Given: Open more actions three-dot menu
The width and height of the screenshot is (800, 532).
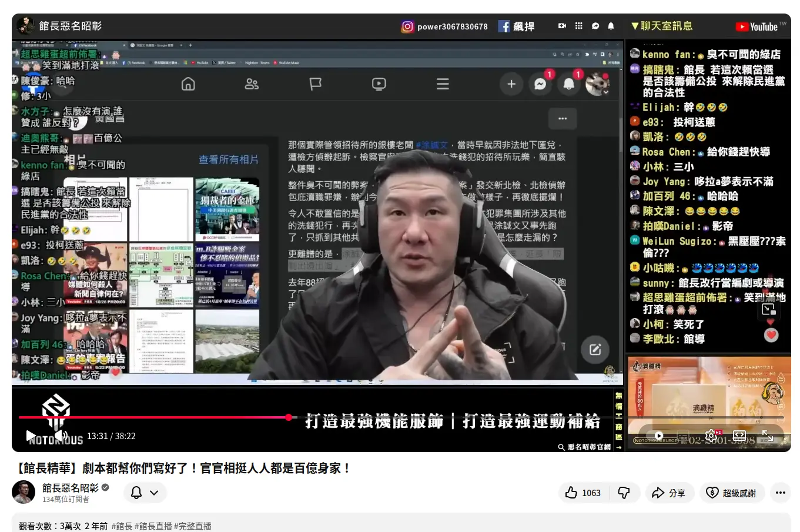Looking at the screenshot, I should pyautogui.click(x=780, y=493).
